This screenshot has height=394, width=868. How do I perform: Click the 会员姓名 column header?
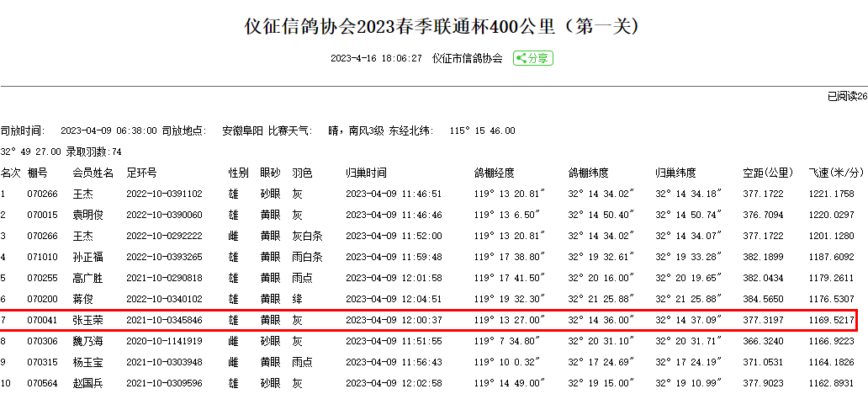coord(93,173)
